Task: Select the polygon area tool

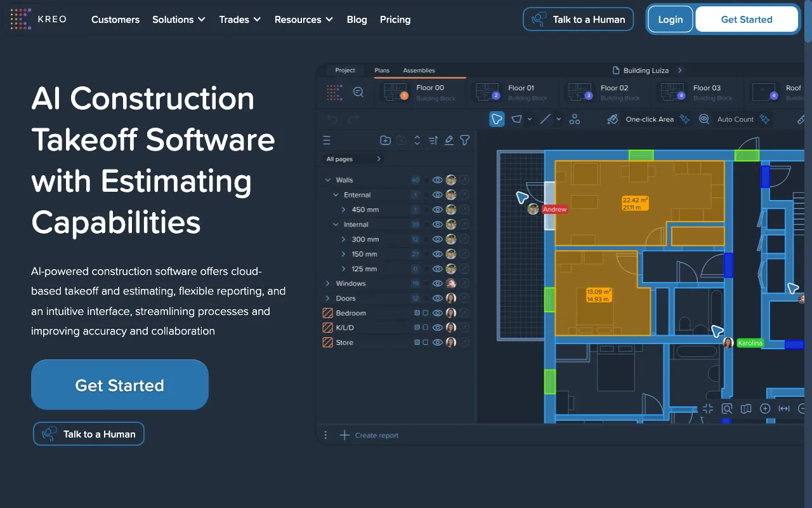Action: coord(517,119)
